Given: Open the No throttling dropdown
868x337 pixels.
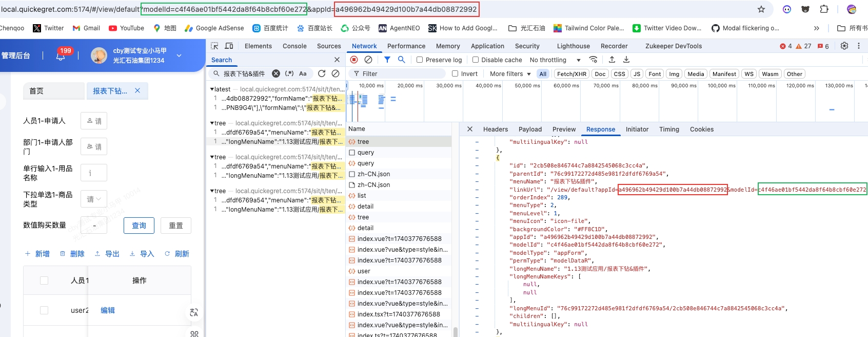Looking at the screenshot, I should click(x=555, y=60).
